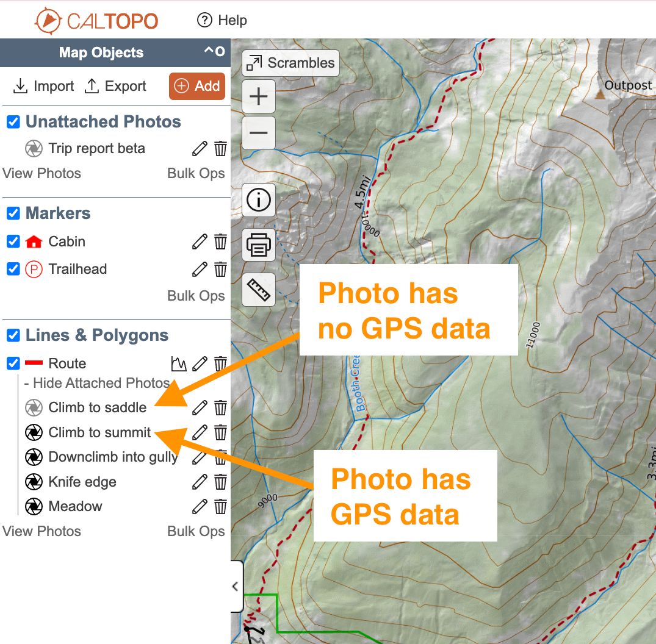The width and height of the screenshot is (656, 644).
Task: Zoom in using the plus tool
Action: 258,96
